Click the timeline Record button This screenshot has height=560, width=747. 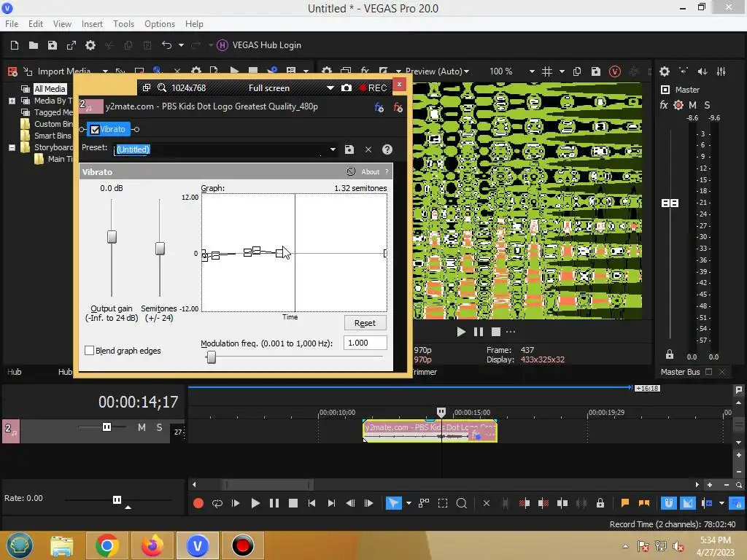tap(198, 503)
